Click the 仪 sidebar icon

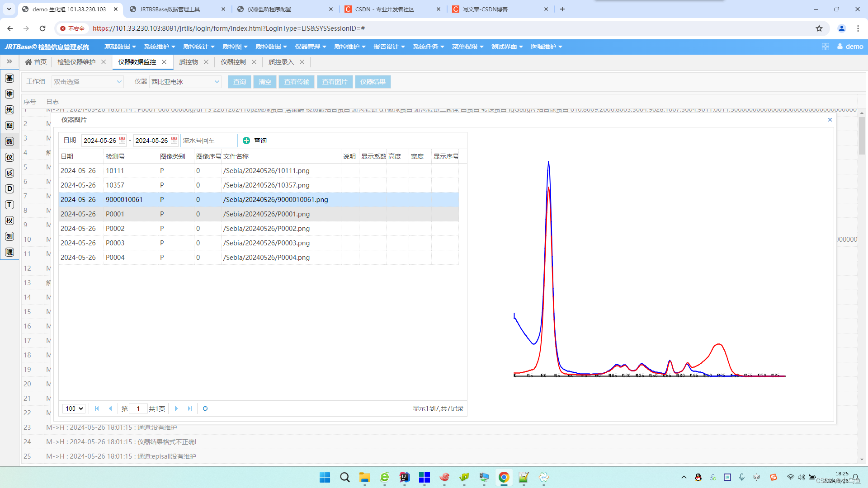point(9,157)
